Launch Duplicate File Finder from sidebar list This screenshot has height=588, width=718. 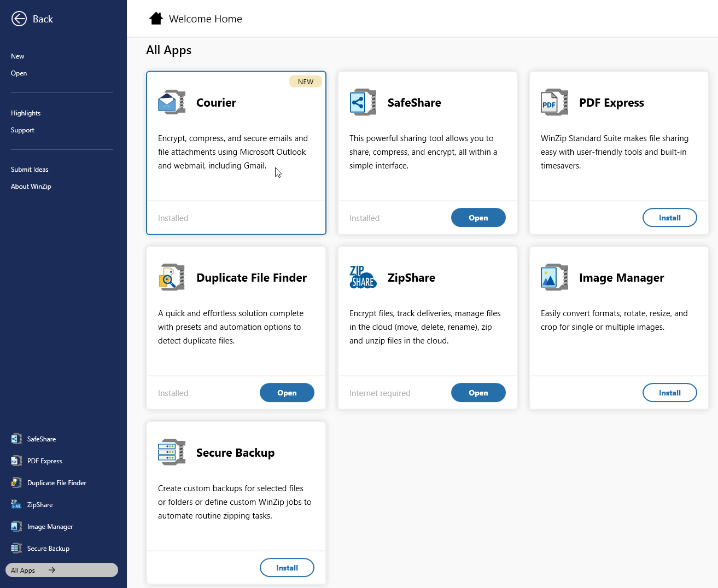(x=57, y=483)
